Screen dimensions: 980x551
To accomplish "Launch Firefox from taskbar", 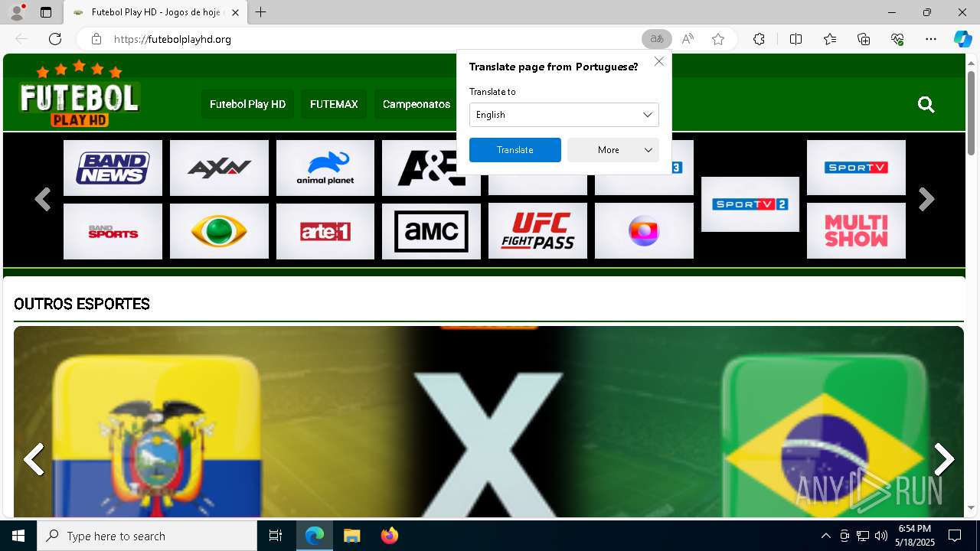I will coord(390,536).
